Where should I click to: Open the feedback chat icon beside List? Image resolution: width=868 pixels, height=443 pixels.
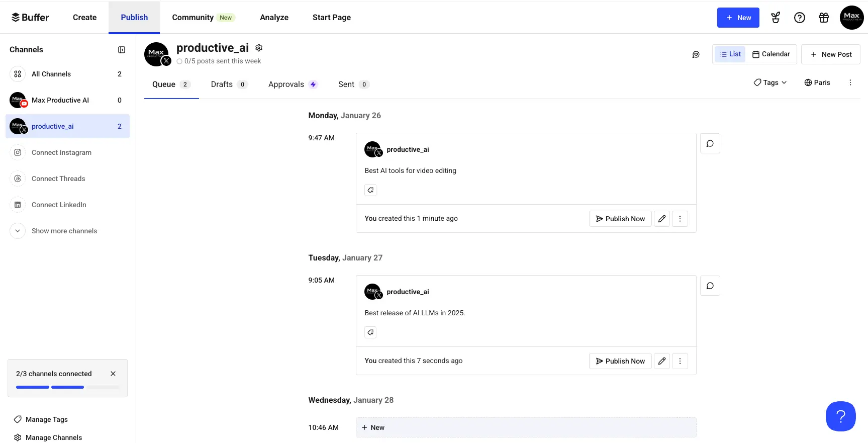click(696, 54)
